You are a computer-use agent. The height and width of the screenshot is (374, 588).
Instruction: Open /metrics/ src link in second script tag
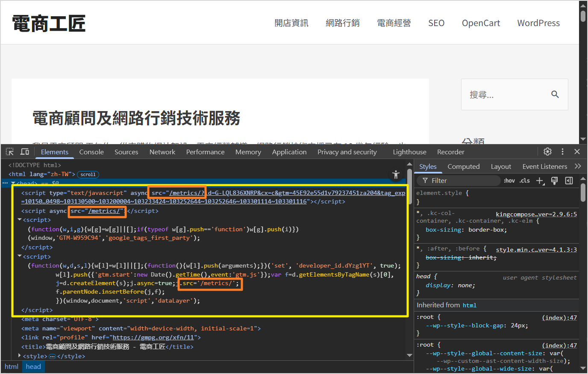[x=104, y=211]
